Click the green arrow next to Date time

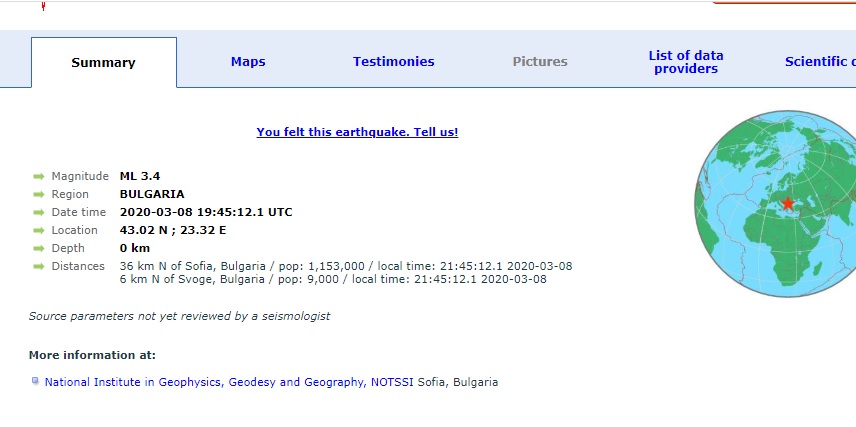tap(39, 213)
